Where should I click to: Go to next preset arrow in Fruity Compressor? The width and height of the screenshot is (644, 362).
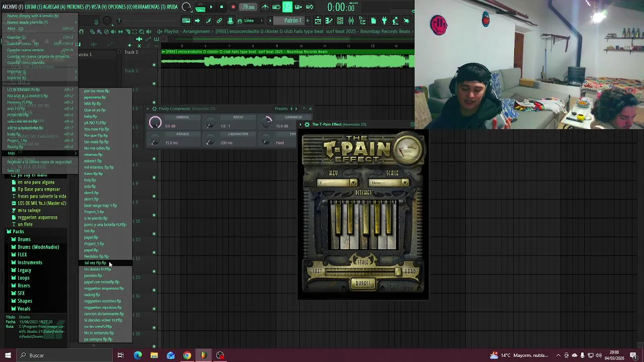point(296,109)
